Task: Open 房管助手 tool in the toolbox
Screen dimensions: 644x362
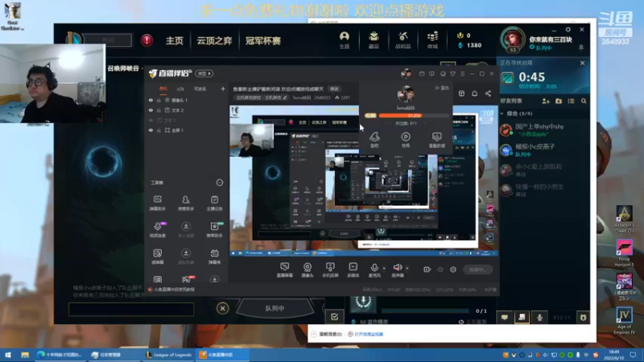Action: point(186,203)
